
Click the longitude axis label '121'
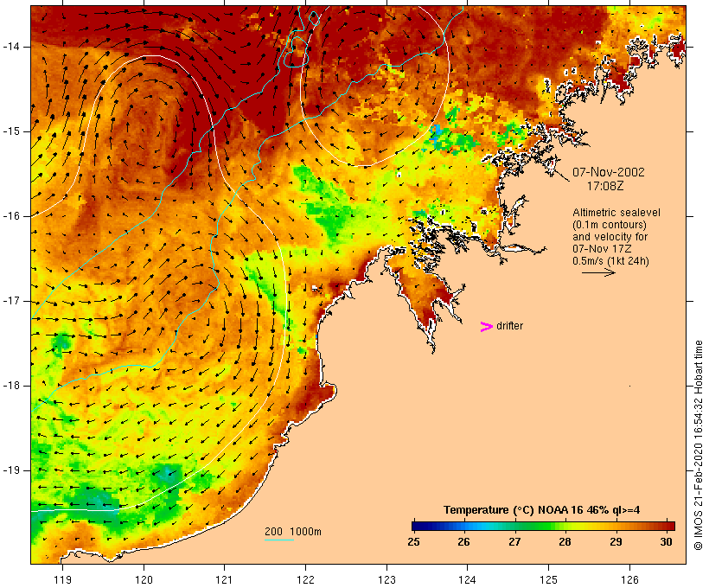pos(224,579)
